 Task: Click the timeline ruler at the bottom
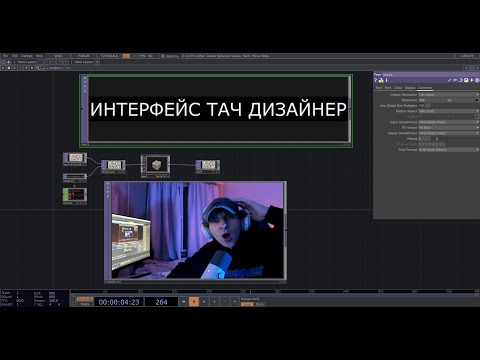[275, 291]
